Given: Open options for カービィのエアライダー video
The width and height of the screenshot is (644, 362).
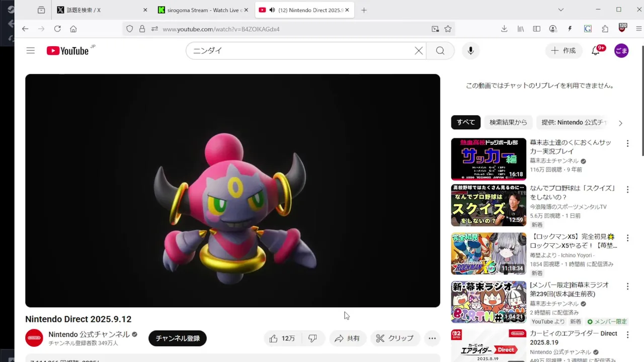Looking at the screenshot, I should tap(627, 334).
